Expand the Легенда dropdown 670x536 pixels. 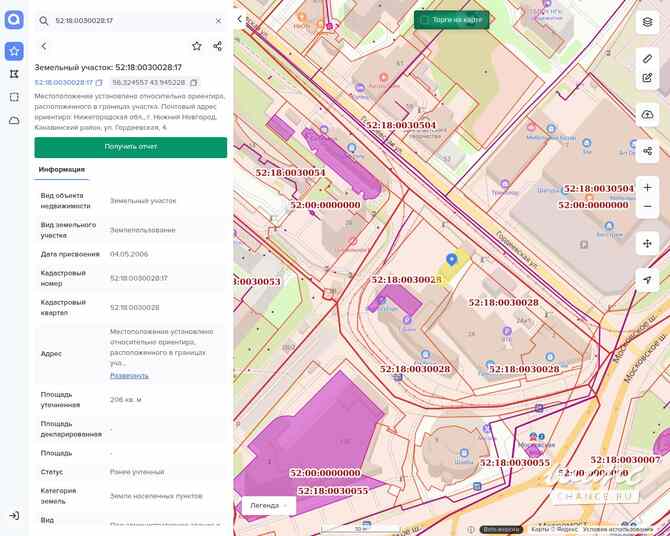(269, 505)
